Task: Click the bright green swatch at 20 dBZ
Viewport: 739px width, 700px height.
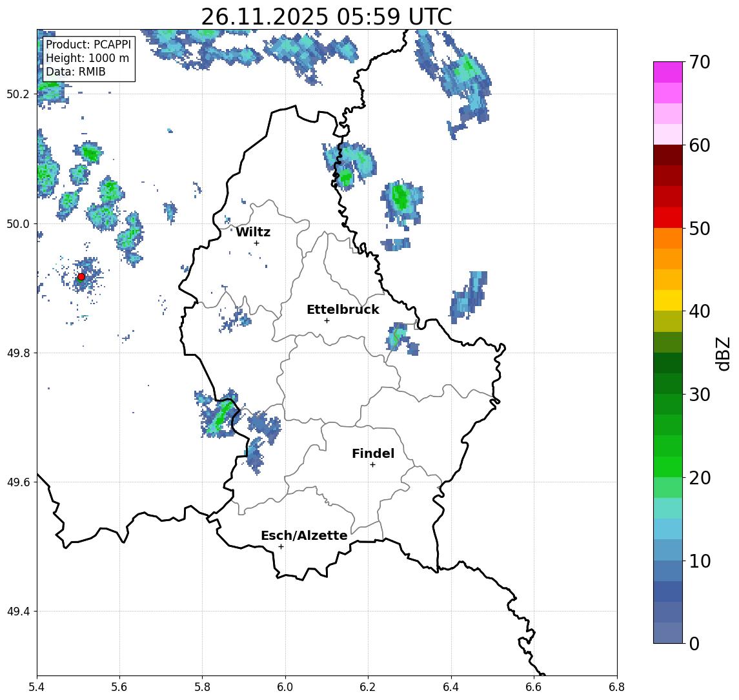Action: 668,467
